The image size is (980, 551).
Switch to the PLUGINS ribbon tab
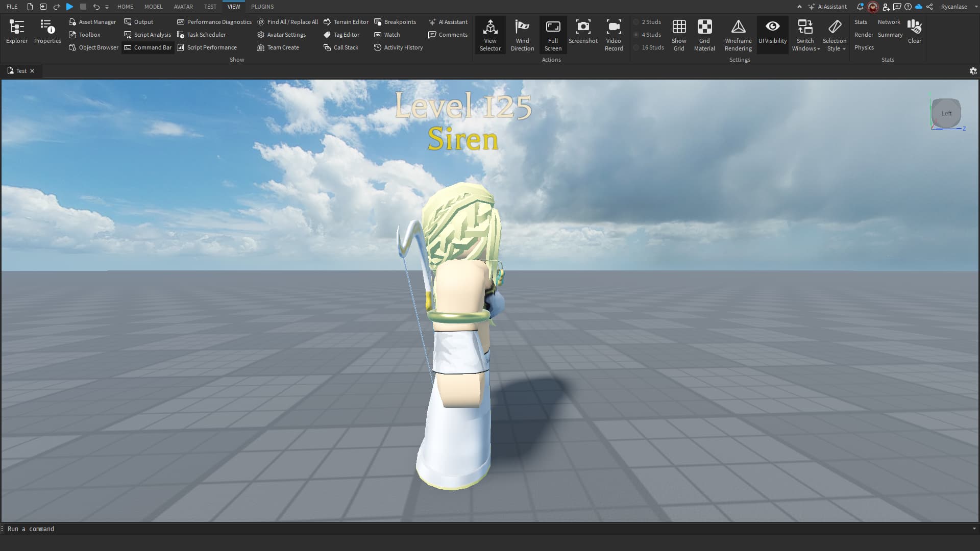[x=262, y=7]
